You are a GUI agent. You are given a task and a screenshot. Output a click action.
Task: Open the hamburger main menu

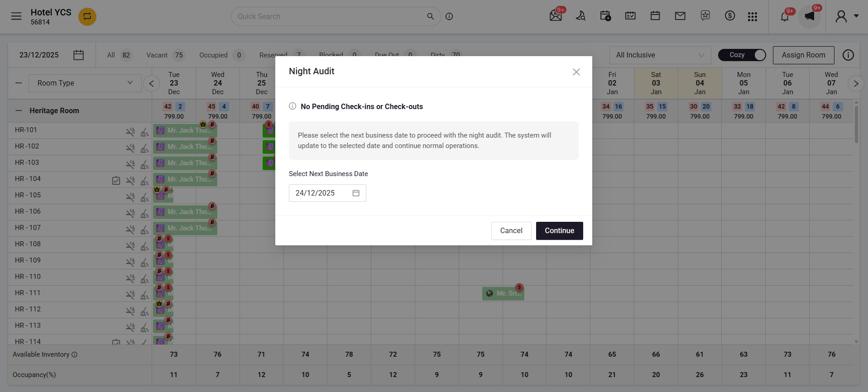coord(16,16)
